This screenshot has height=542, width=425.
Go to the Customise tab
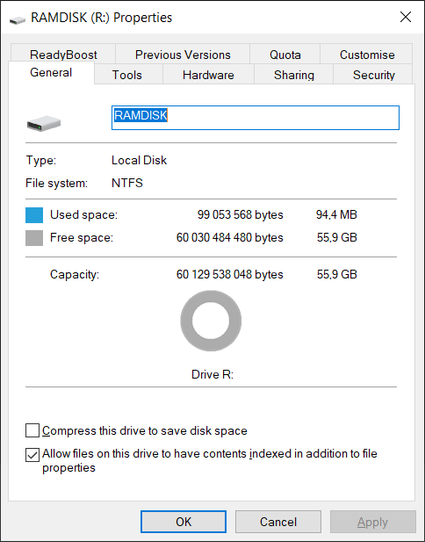[367, 54]
